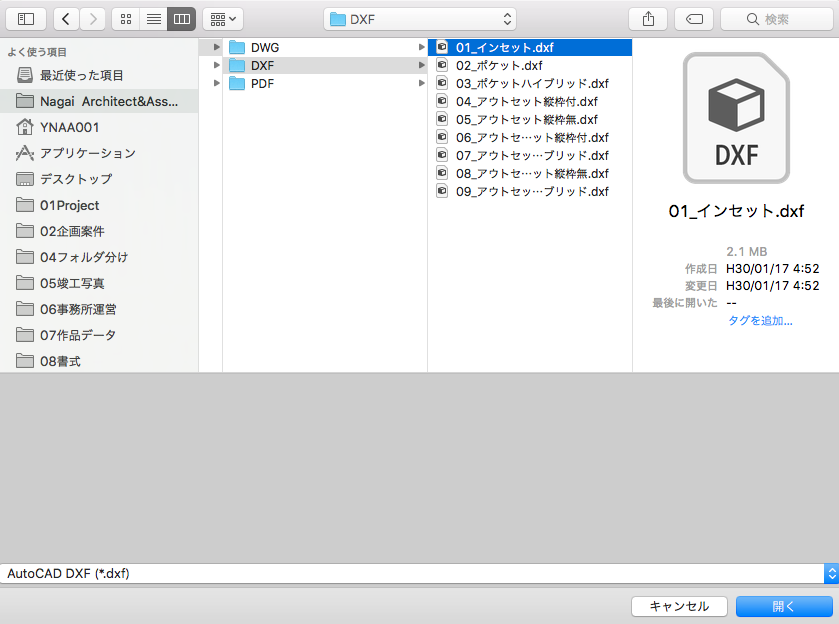Select the 01Project sidebar folder
839x624 pixels.
click(99, 205)
